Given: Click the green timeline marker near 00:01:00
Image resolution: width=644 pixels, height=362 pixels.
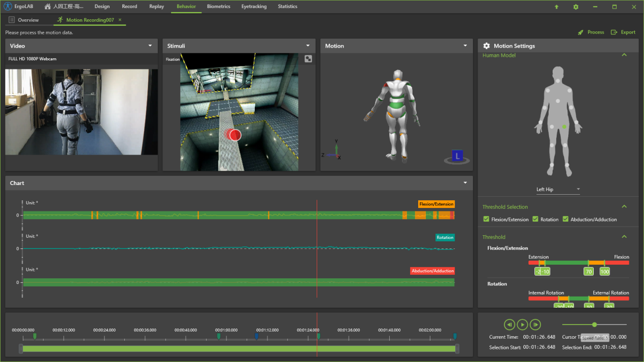Looking at the screenshot, I should tap(219, 336).
